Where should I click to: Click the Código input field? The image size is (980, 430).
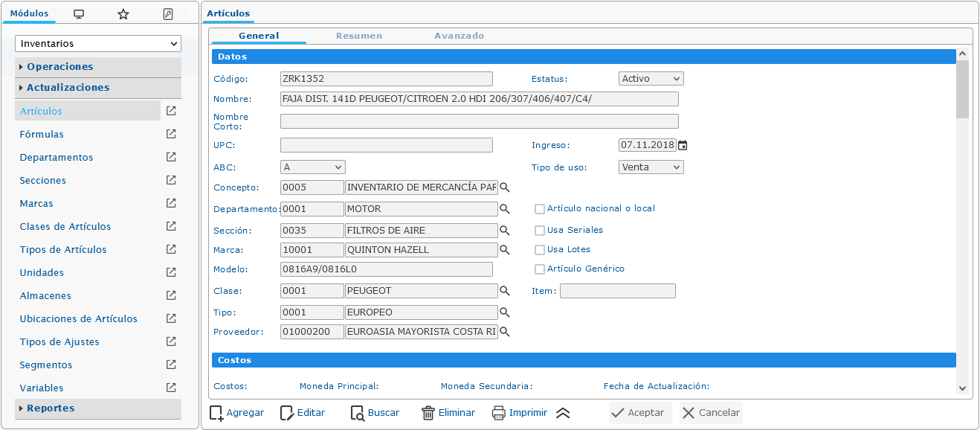coord(387,79)
